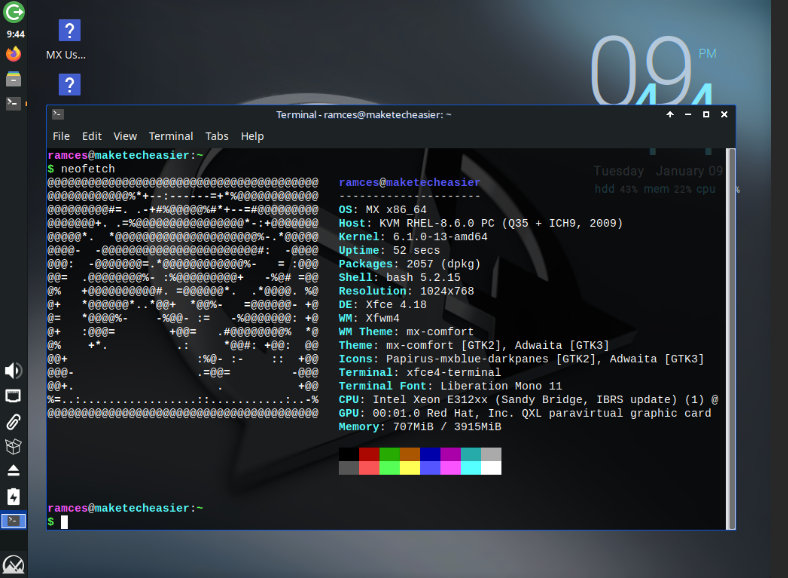Click the 'WM Theme: mx-comfort' line
The width and height of the screenshot is (788, 578).
406,332
